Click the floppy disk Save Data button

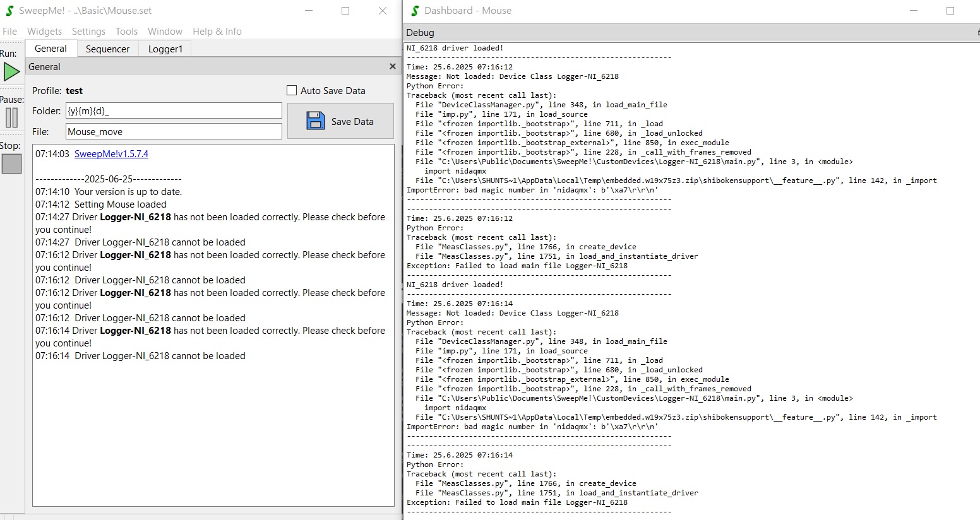tap(340, 121)
